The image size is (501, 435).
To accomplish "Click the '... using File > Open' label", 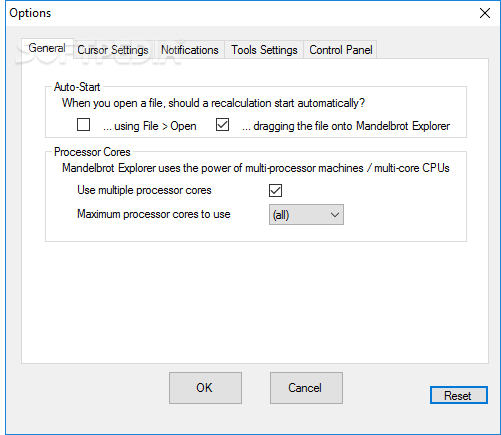I will pos(150,126).
